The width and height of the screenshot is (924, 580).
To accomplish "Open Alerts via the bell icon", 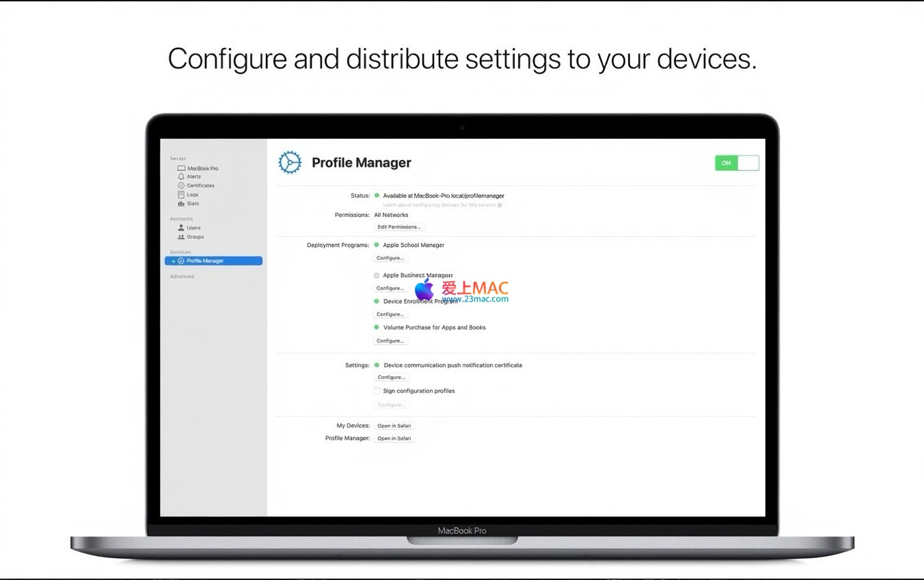I will pos(181,176).
